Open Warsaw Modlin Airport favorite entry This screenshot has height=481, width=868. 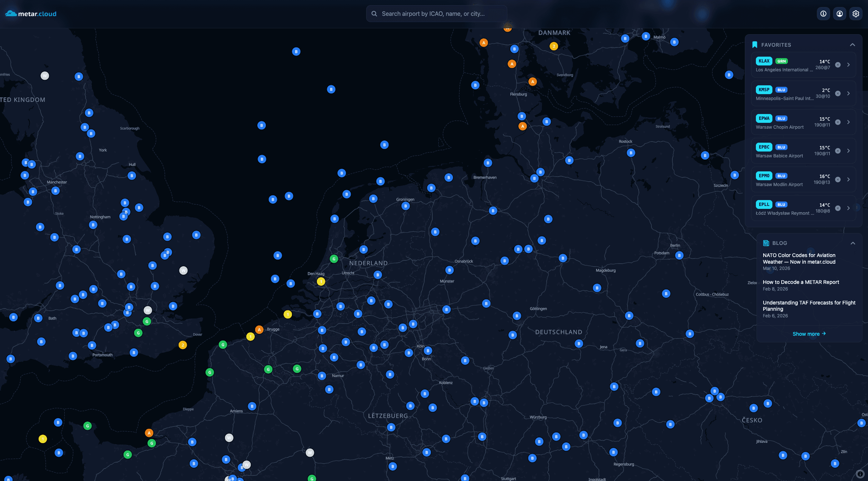point(779,184)
